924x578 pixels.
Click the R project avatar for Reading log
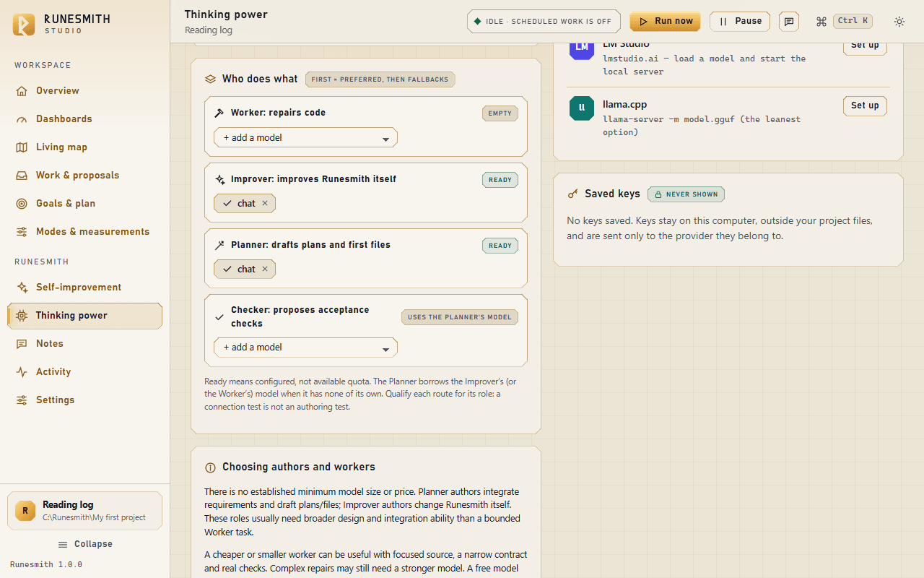[25, 511]
